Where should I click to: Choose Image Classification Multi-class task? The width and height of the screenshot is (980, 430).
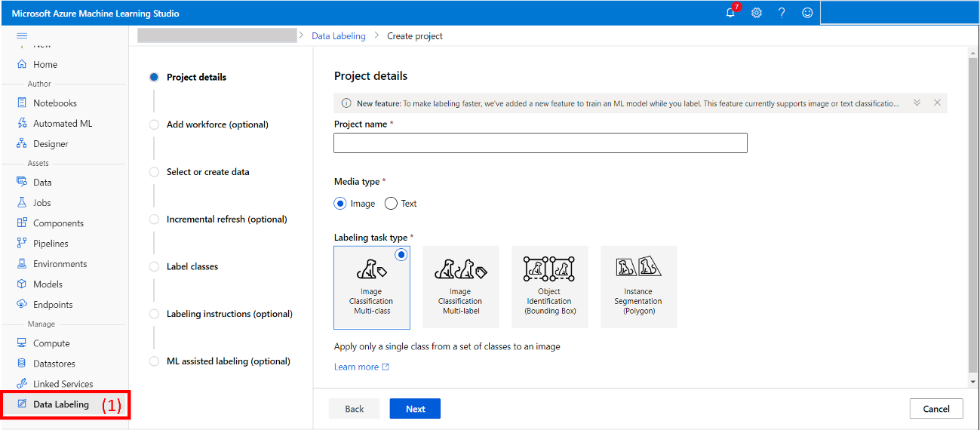click(x=372, y=287)
